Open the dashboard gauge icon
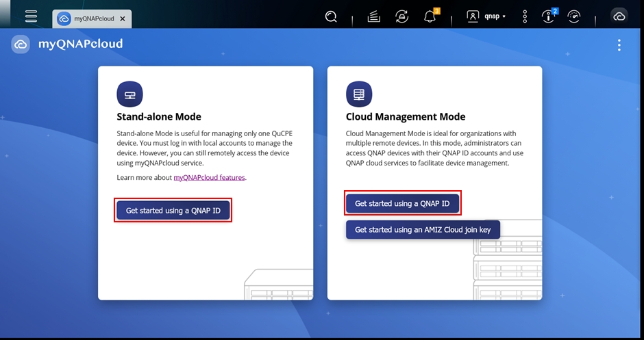The width and height of the screenshot is (644, 340). coord(574,16)
